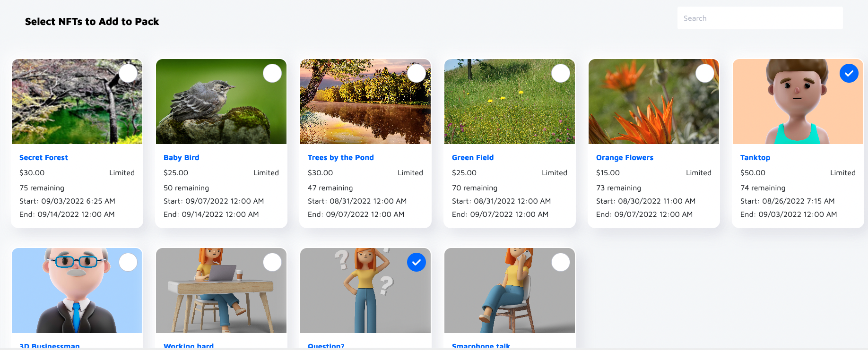Select the Smartphone talk NFT checkbox
Image resolution: width=868 pixels, height=351 pixels.
pyautogui.click(x=561, y=262)
